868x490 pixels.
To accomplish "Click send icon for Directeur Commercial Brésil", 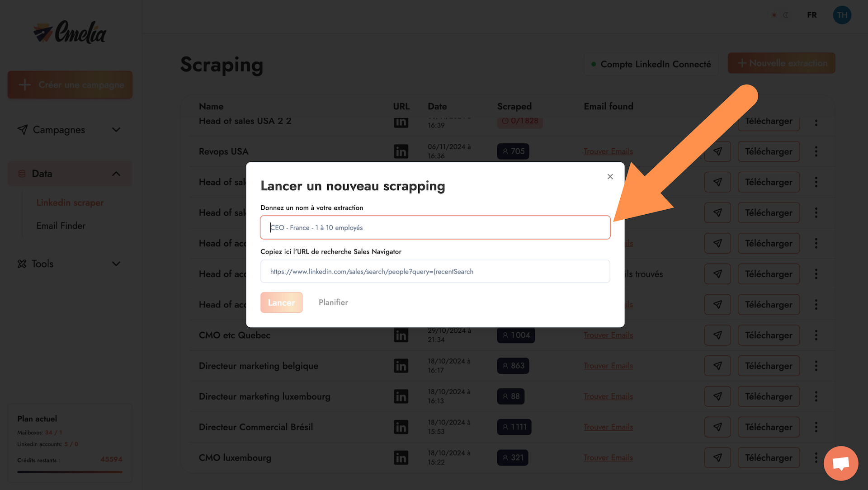I will point(717,427).
